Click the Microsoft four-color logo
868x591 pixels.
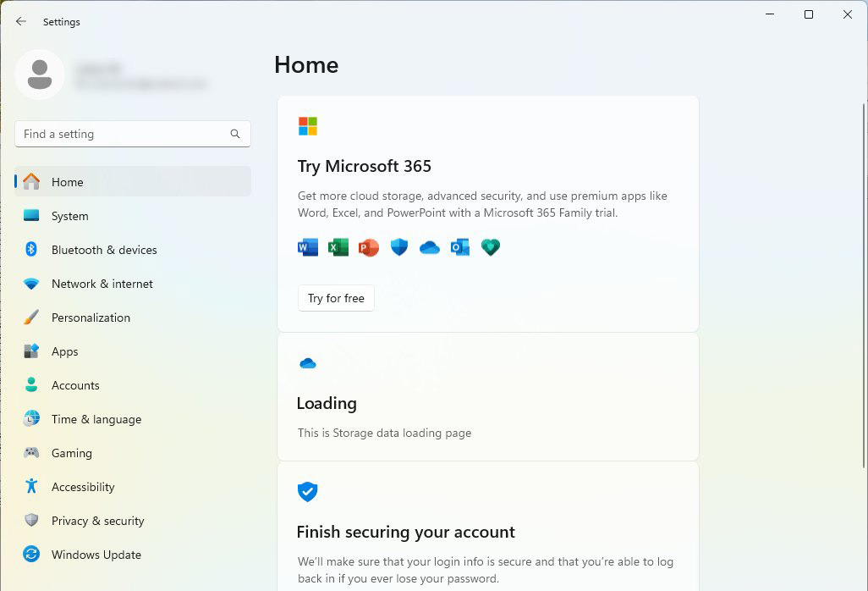tap(308, 125)
